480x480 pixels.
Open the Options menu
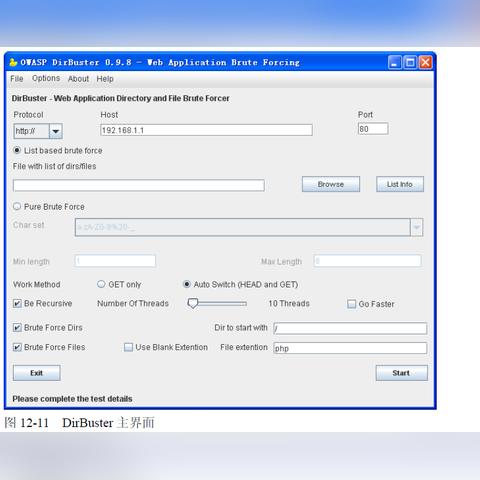point(46,78)
